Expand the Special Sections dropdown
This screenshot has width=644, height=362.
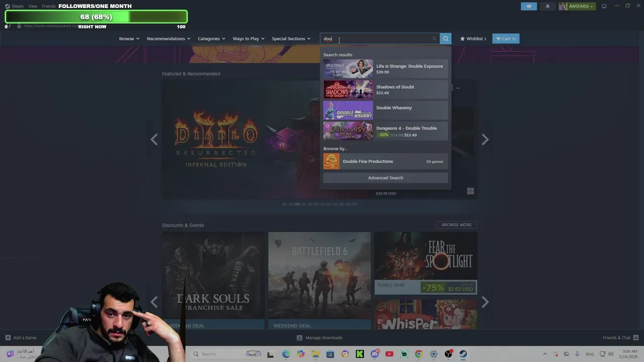pyautogui.click(x=291, y=39)
